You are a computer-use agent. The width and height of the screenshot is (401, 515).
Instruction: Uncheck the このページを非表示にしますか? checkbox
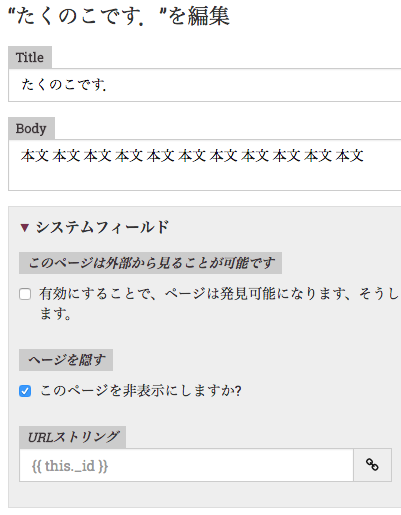25,391
